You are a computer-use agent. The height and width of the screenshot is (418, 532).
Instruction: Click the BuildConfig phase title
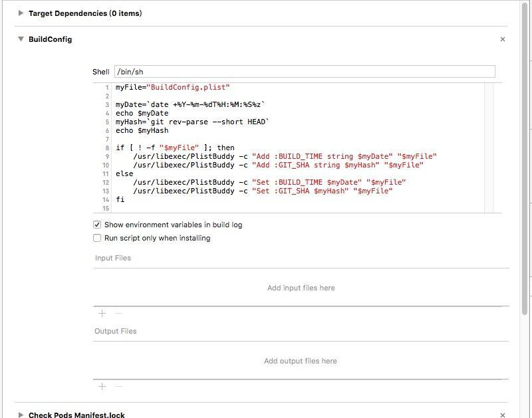[51, 39]
